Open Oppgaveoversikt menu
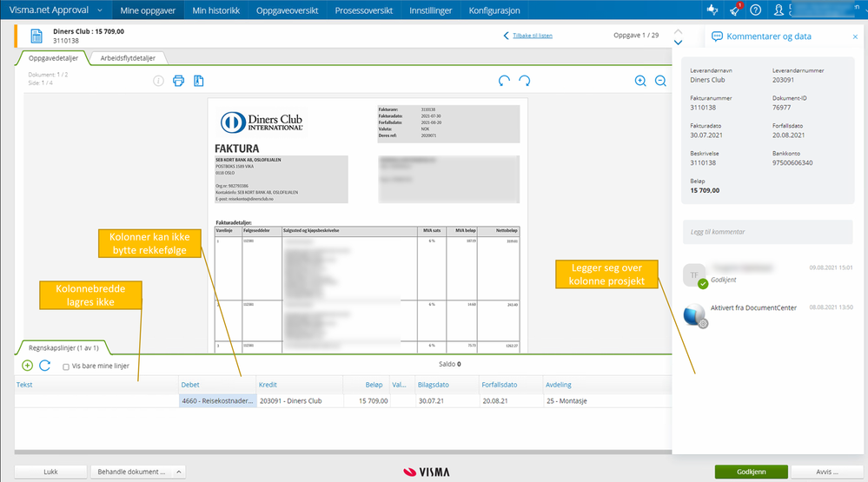 pyautogui.click(x=288, y=10)
